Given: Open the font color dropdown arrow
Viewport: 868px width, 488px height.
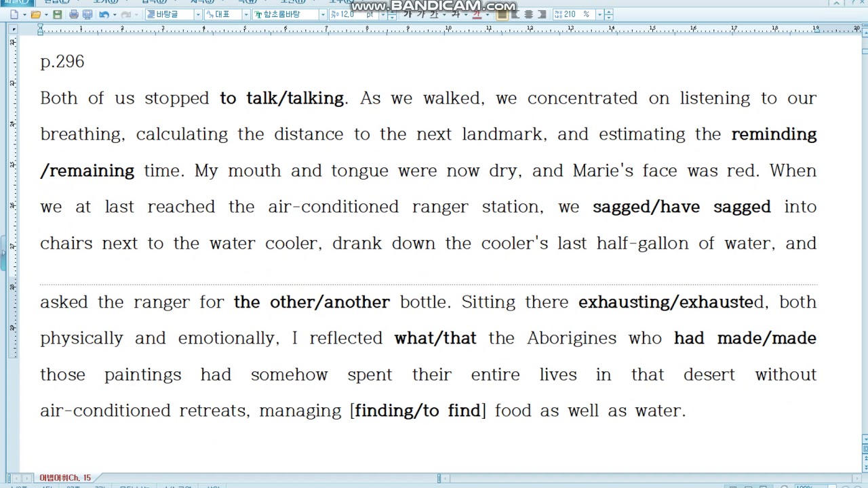Looking at the screenshot, I should click(488, 14).
